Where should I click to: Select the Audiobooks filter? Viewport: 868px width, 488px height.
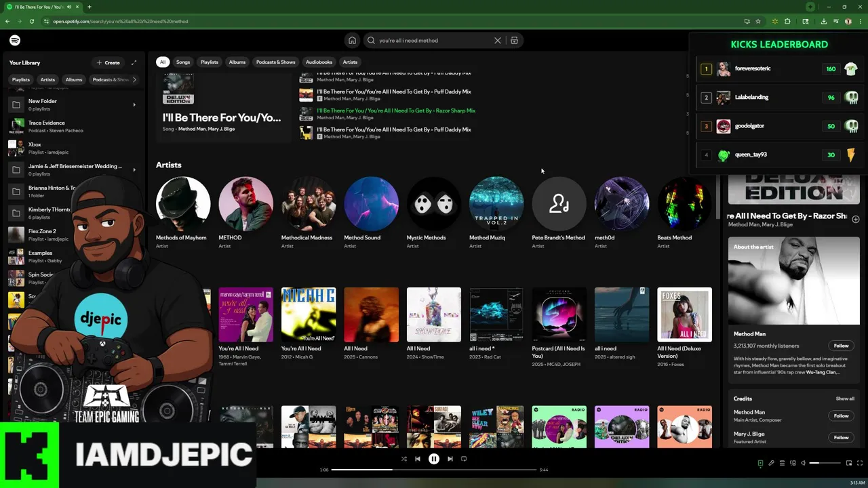[319, 62]
